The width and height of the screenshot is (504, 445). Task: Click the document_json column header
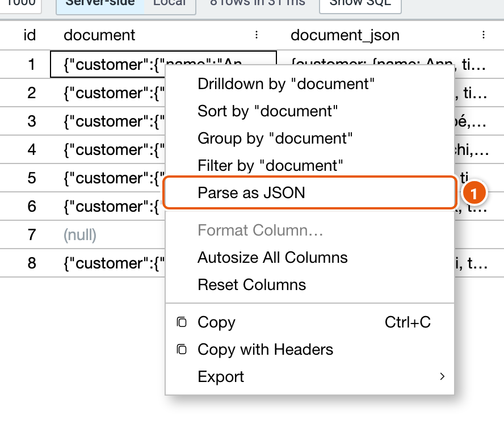(345, 35)
